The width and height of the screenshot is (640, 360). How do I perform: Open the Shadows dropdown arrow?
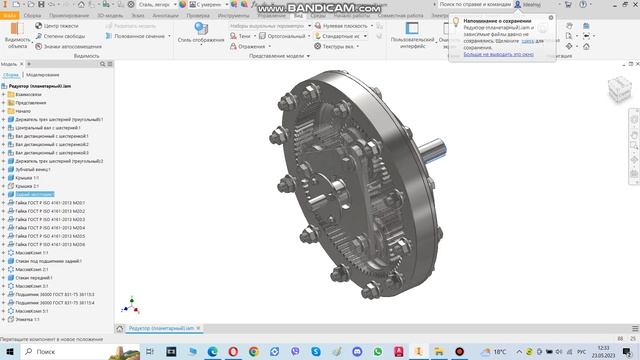[255, 36]
